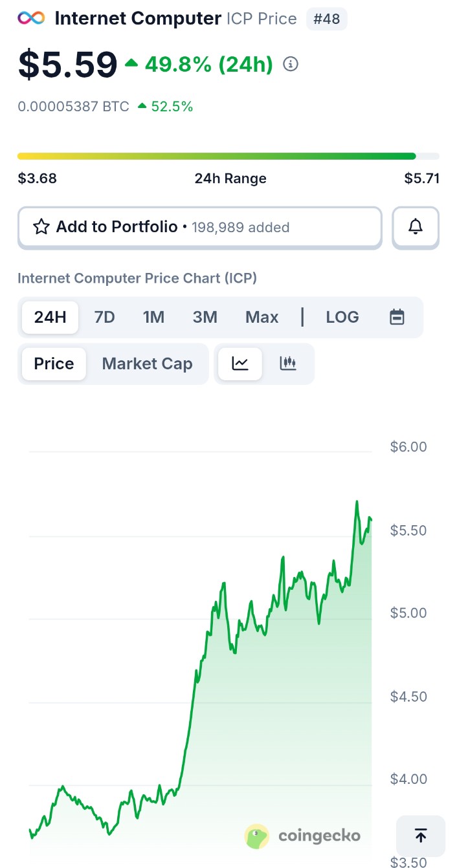The width and height of the screenshot is (457, 868).
Task: Click the scroll-to-top arrow button
Action: tap(421, 836)
